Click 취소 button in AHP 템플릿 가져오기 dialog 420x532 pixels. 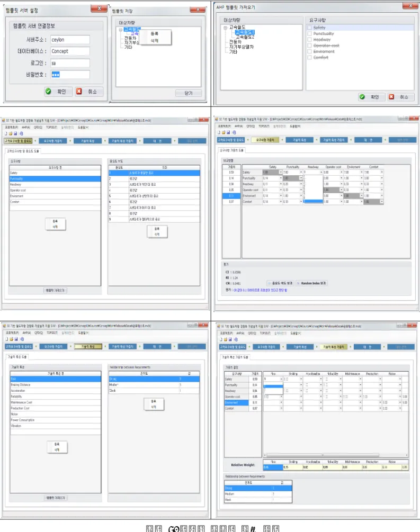[401, 97]
